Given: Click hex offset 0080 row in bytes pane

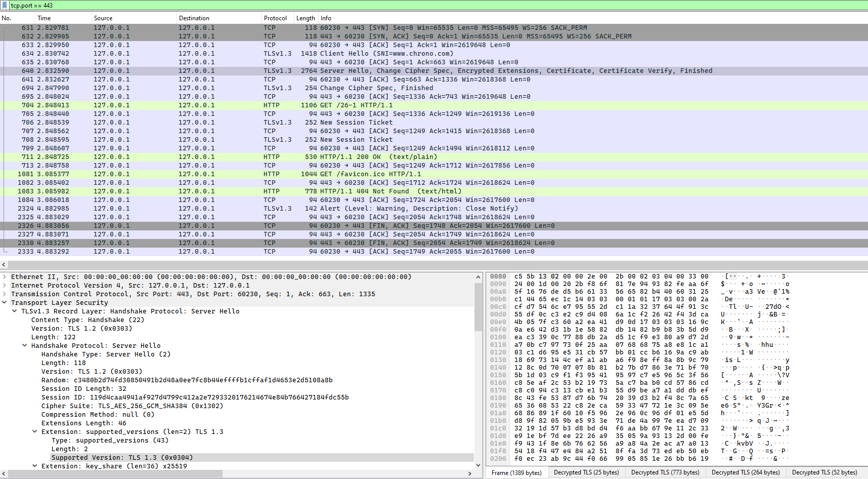Looking at the screenshot, I should (639, 276).
